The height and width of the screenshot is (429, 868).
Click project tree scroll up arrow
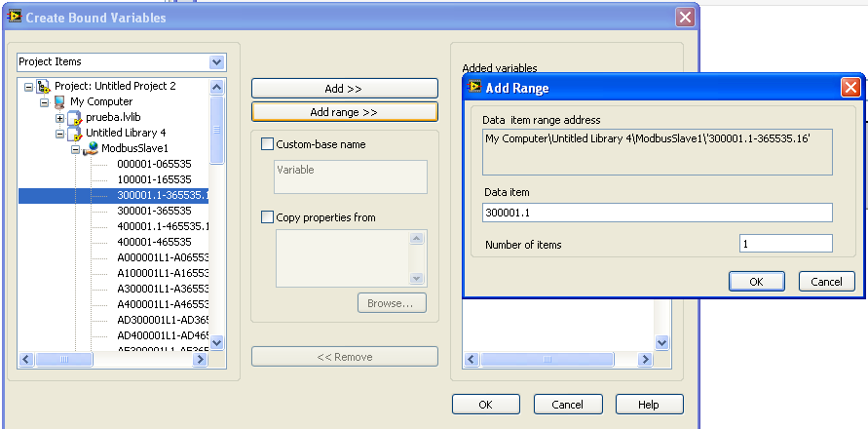click(217, 87)
